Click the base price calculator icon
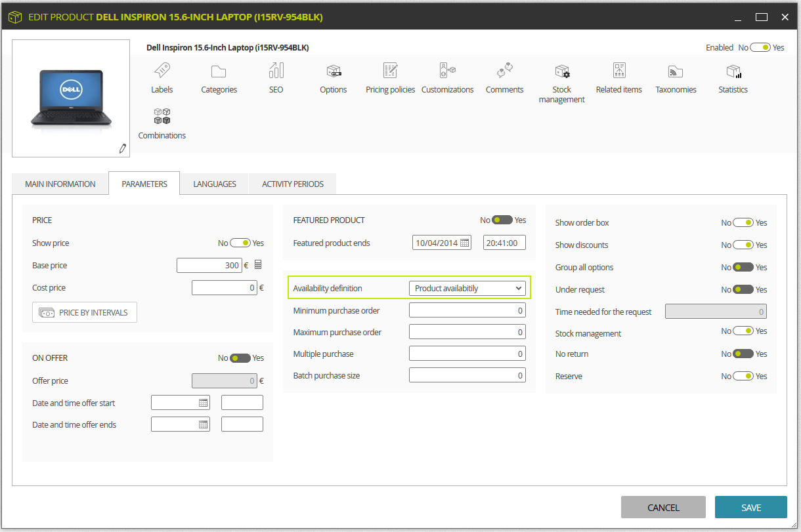 pos(258,265)
